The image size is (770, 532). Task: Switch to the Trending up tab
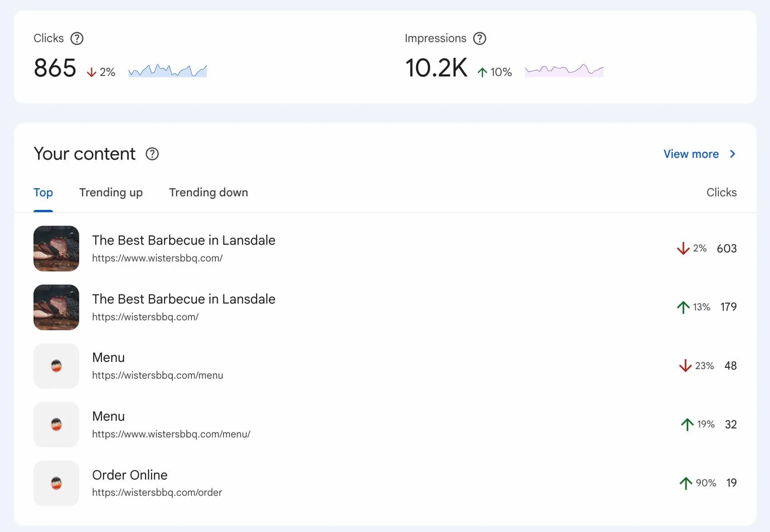pyautogui.click(x=111, y=193)
